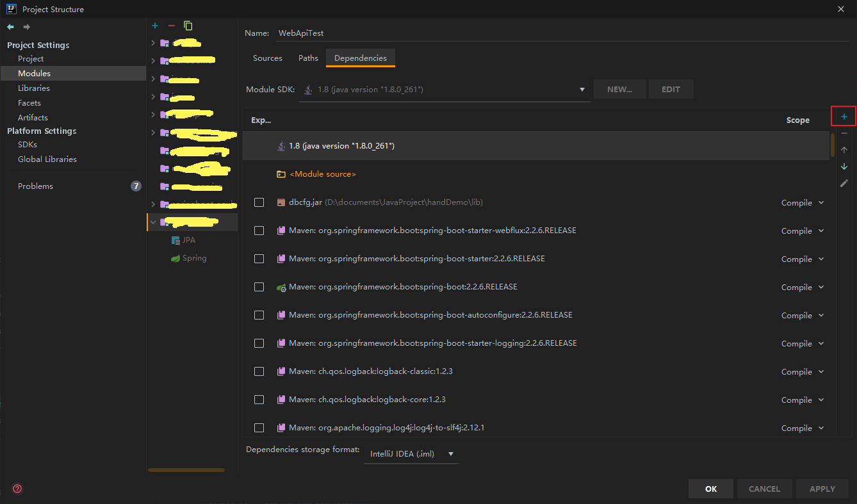
Task: Remove dependency using the minus icon
Action: click(x=844, y=133)
